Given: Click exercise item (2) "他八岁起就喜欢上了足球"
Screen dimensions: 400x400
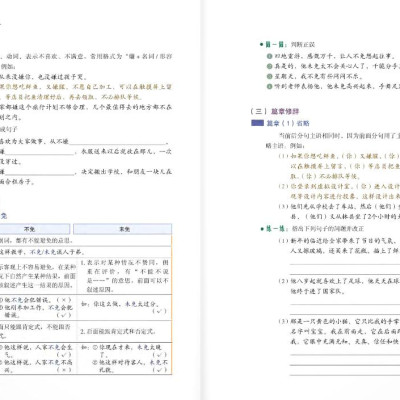Looking at the screenshot, I should click(x=339, y=286).
